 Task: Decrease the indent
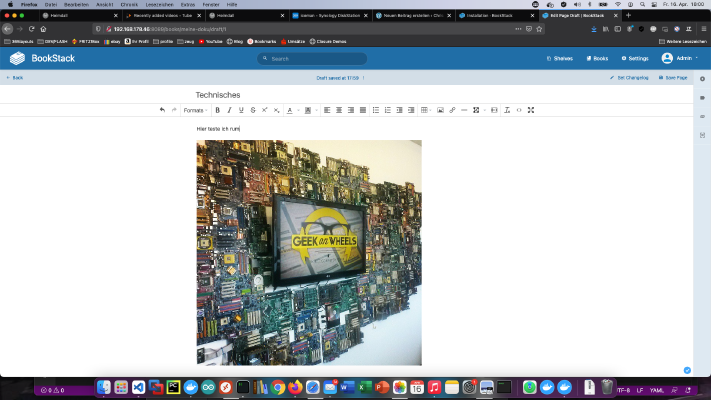(x=399, y=110)
